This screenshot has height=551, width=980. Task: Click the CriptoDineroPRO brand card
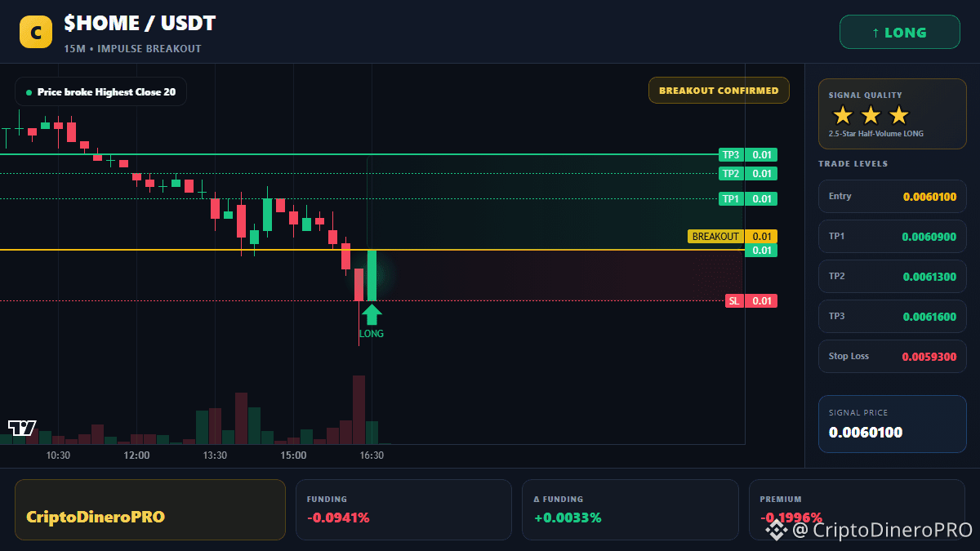point(150,509)
